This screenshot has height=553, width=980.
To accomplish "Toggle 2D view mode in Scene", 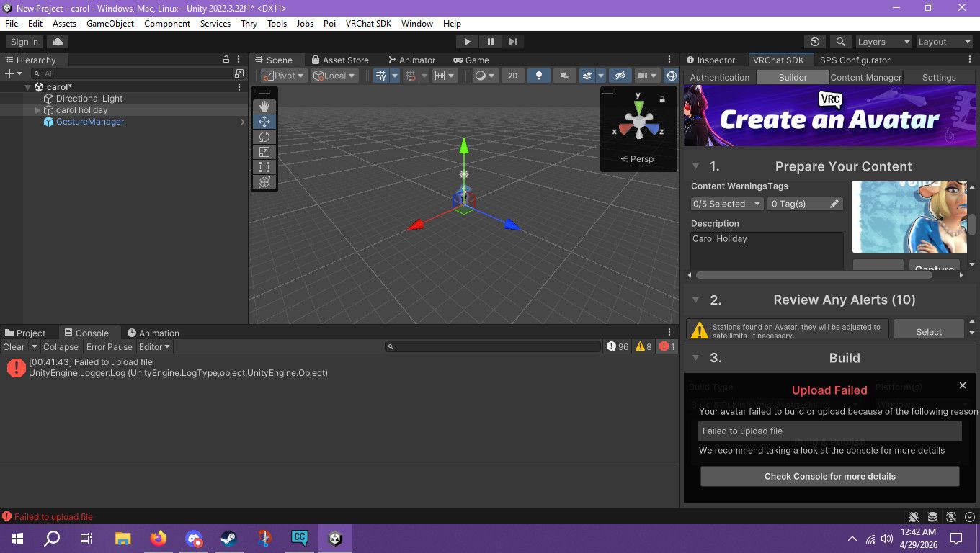I will tap(513, 76).
